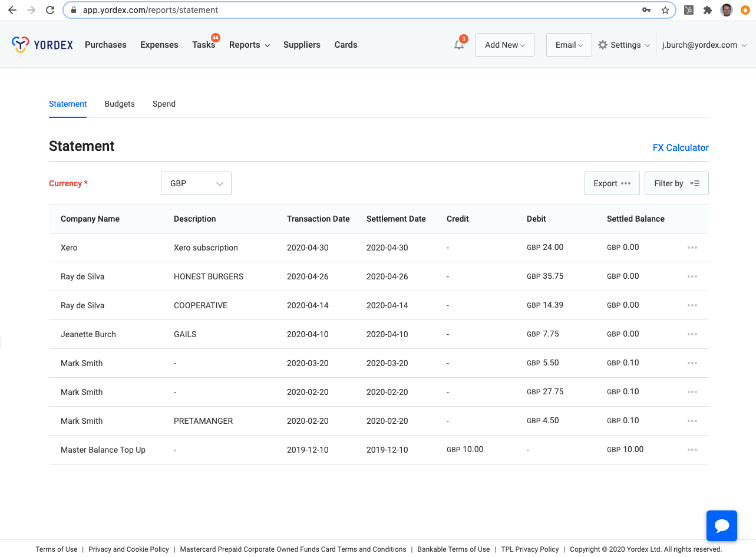Open row menu for HONEST BURGERS
Viewport: 756px width, 557px height.
(692, 276)
